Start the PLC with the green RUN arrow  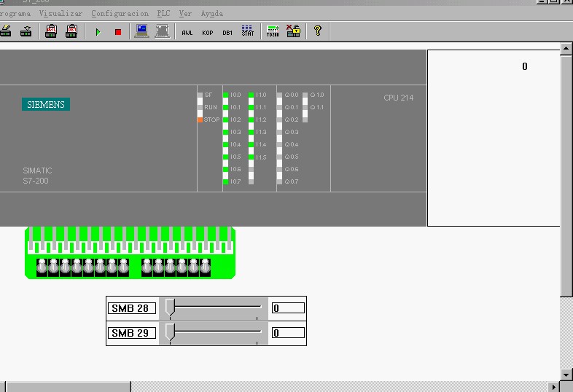(98, 32)
